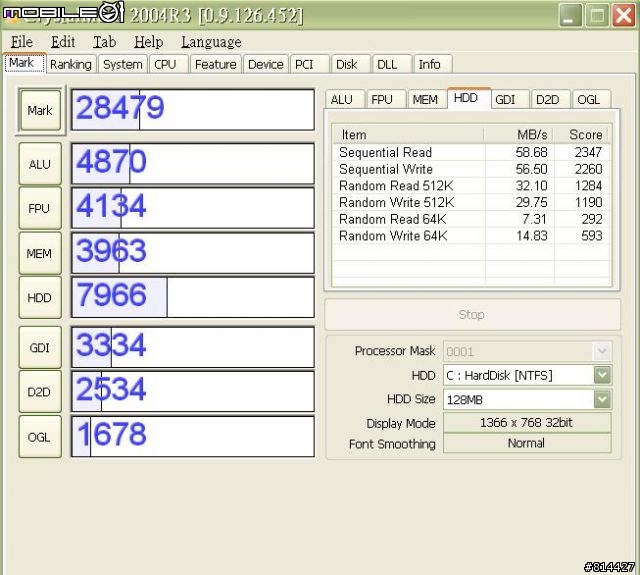Select the MEM results tab

point(425,99)
